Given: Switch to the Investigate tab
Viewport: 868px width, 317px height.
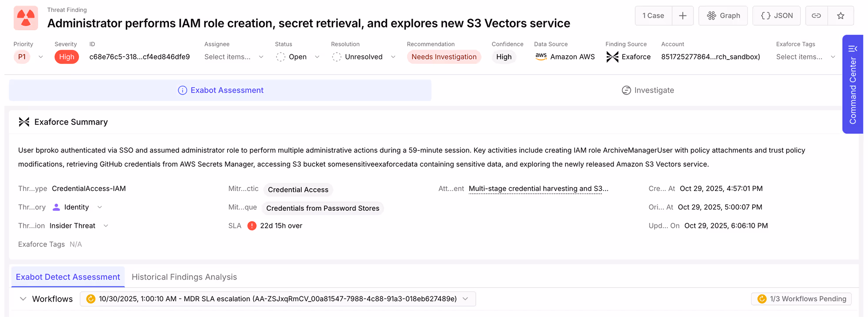Looking at the screenshot, I should (647, 90).
